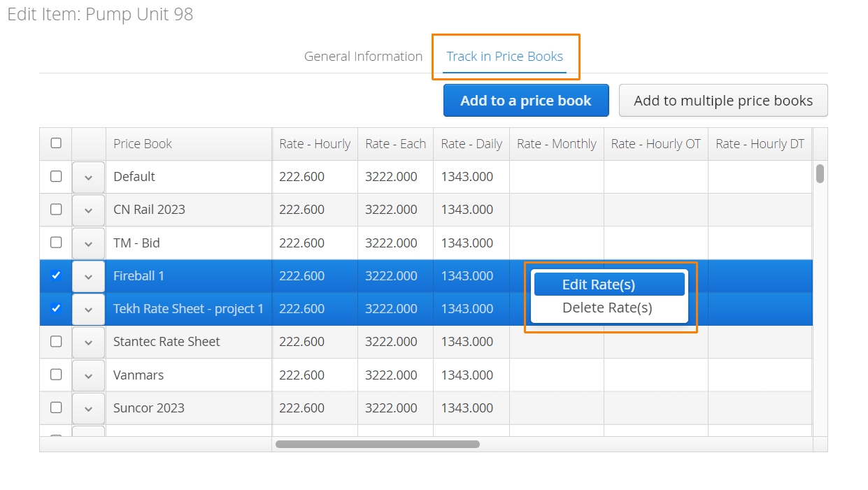Click the Rate - Hourly OT header
Screen dimensions: 868x490
pos(656,144)
